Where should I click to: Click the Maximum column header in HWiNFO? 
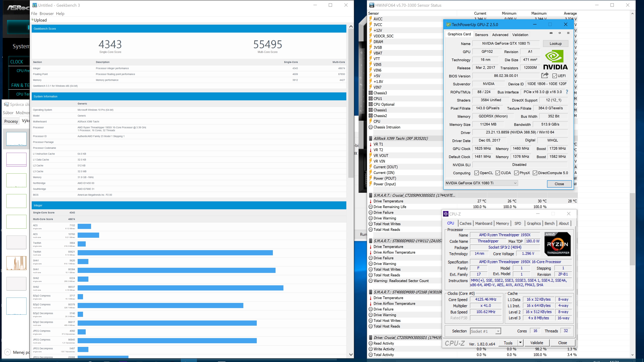(x=539, y=13)
